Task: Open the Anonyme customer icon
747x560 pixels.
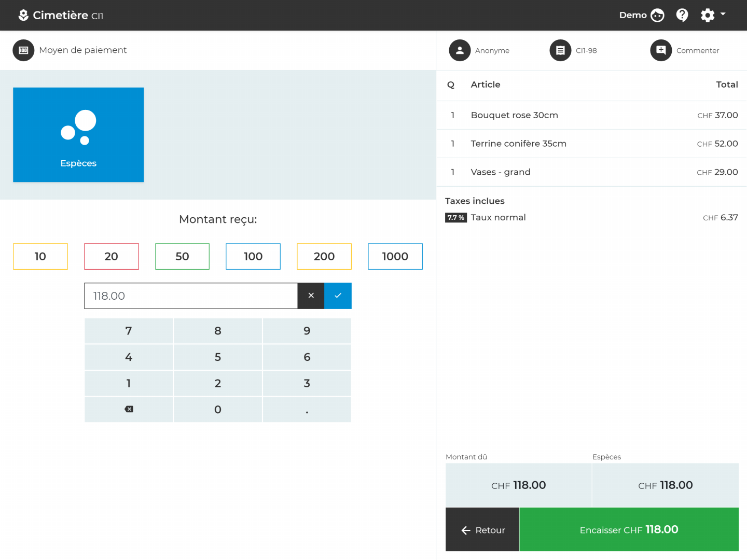Action: 460,50
